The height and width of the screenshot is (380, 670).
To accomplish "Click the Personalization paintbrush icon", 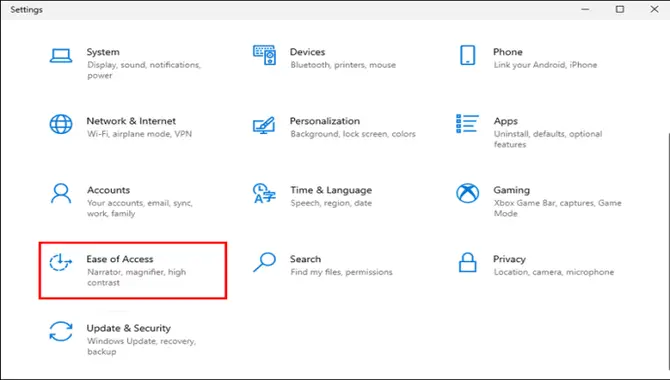I will [x=264, y=125].
